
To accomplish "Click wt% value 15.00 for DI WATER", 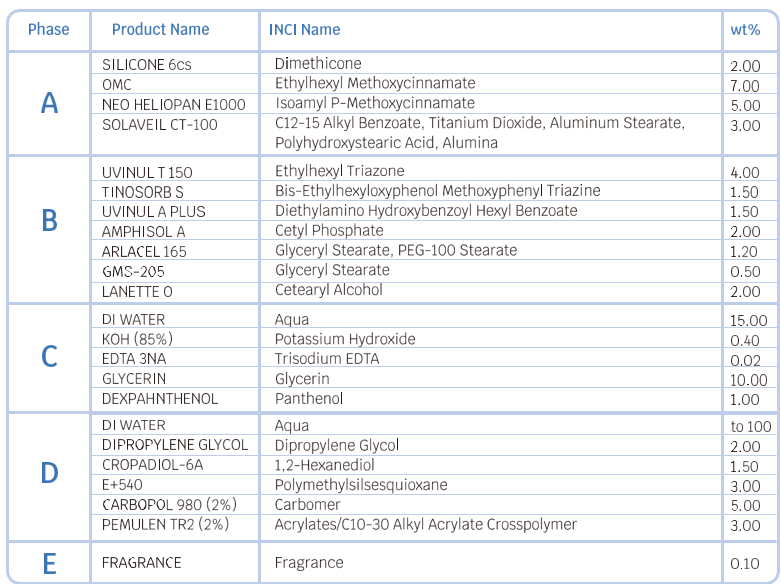I will [749, 320].
